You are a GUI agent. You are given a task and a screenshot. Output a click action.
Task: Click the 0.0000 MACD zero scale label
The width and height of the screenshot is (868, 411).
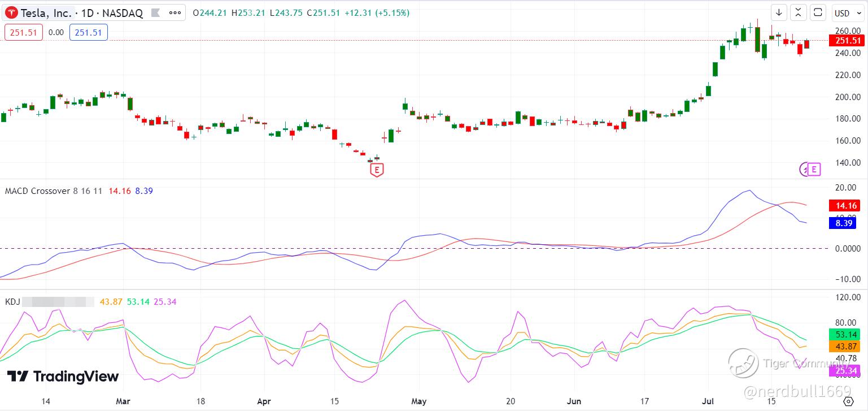(x=847, y=248)
